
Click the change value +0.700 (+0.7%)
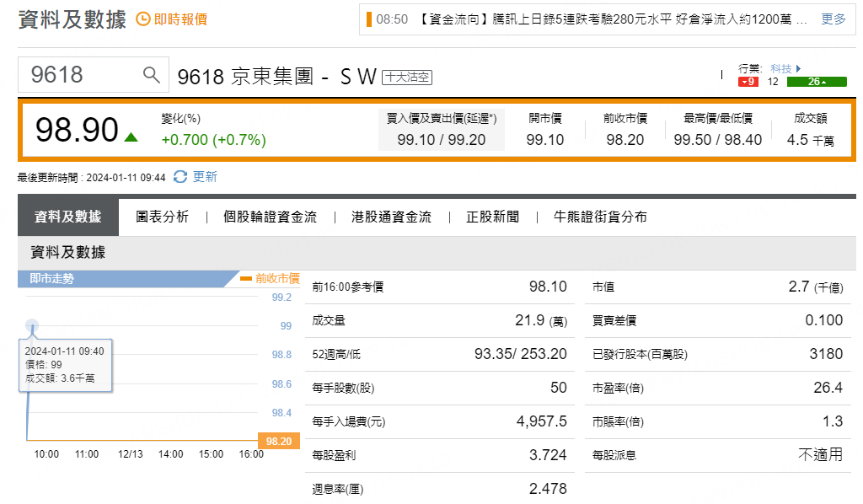213,140
